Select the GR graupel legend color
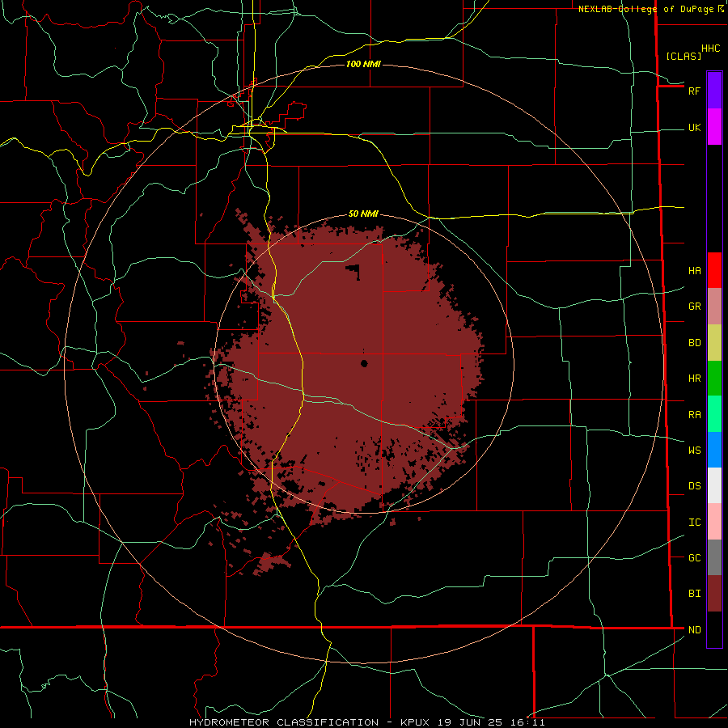 pyautogui.click(x=714, y=307)
